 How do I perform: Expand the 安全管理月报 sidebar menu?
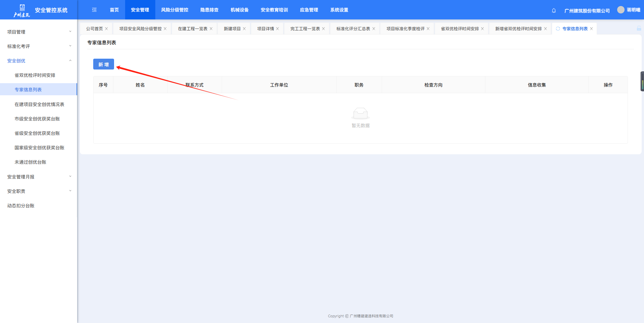tap(38, 177)
